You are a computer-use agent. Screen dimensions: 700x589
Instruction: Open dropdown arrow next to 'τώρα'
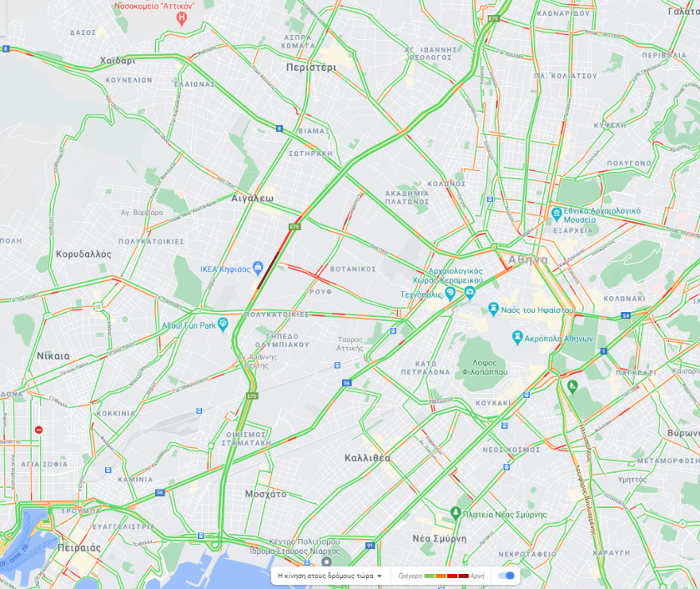[379, 576]
